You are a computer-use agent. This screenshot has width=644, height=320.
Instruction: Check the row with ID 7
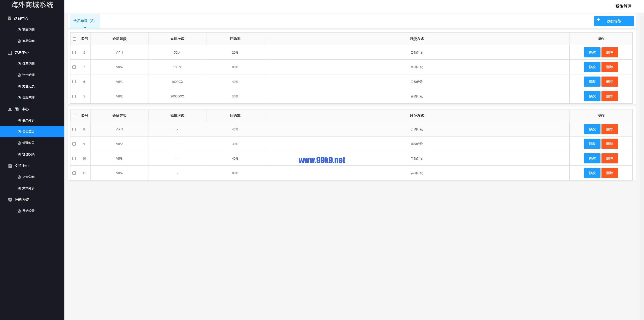point(74,67)
